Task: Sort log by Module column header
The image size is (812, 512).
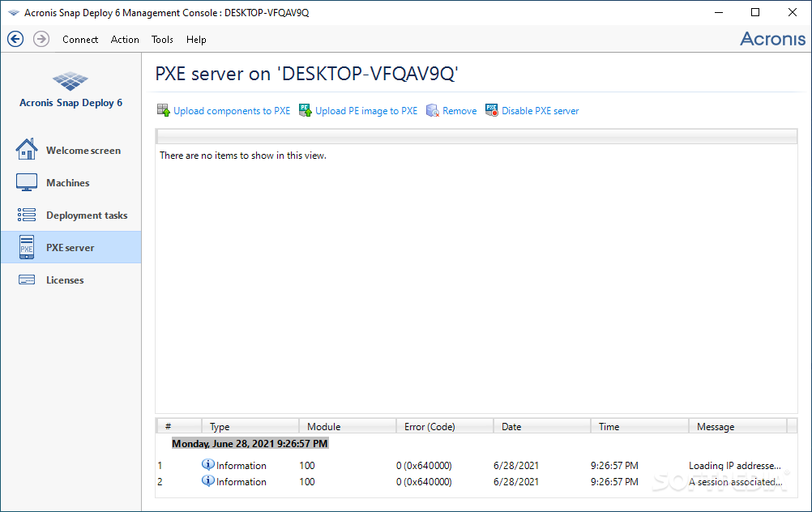Action: click(348, 426)
